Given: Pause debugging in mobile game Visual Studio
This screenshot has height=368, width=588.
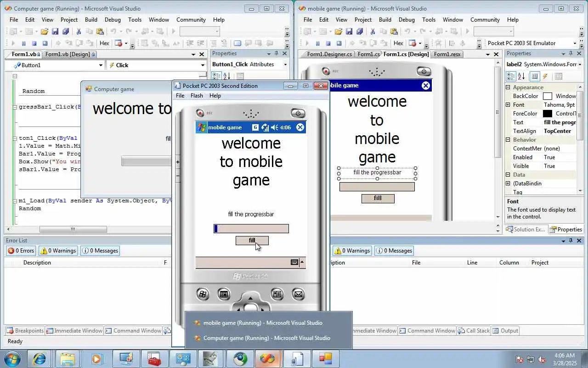Looking at the screenshot, I should pyautogui.click(x=317, y=43).
